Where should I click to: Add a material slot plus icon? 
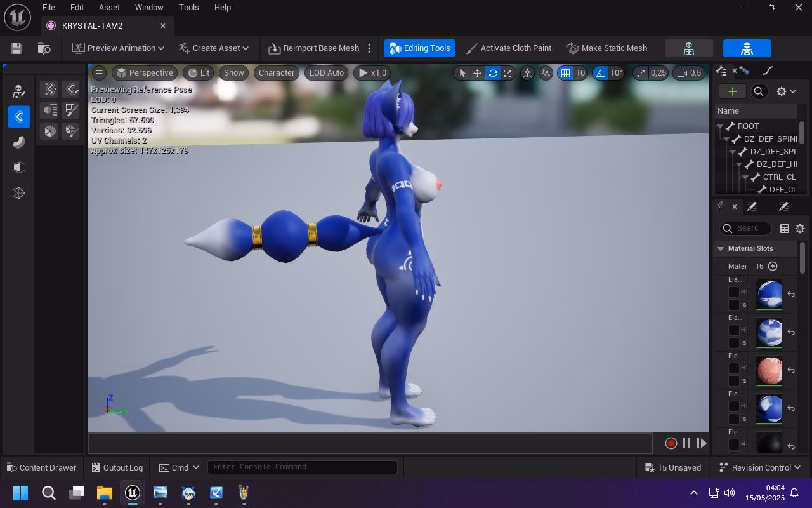click(772, 266)
